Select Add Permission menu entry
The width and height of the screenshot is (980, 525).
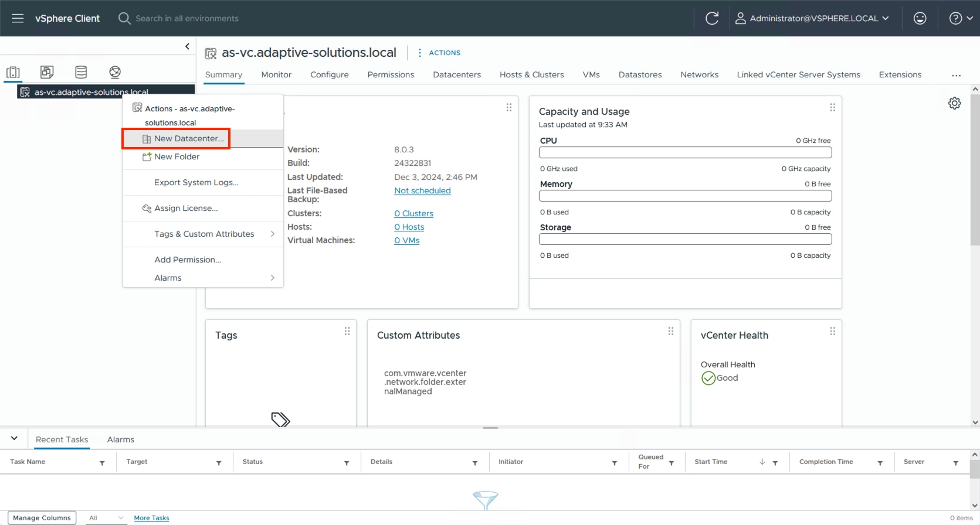[x=203, y=260]
